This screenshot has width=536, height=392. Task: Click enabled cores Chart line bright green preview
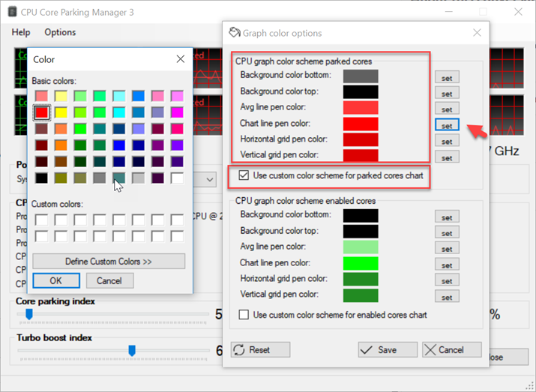pyautogui.click(x=361, y=263)
